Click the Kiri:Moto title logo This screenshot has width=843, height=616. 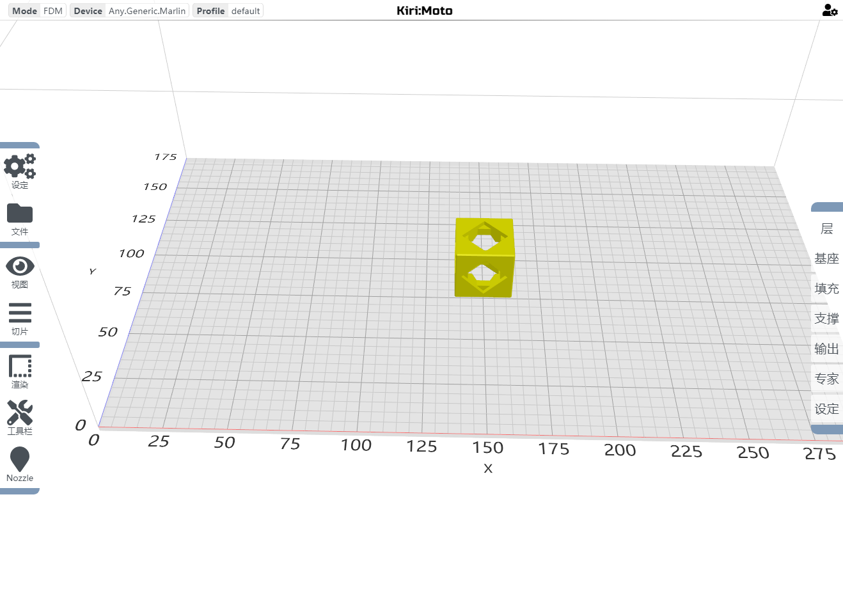click(424, 11)
